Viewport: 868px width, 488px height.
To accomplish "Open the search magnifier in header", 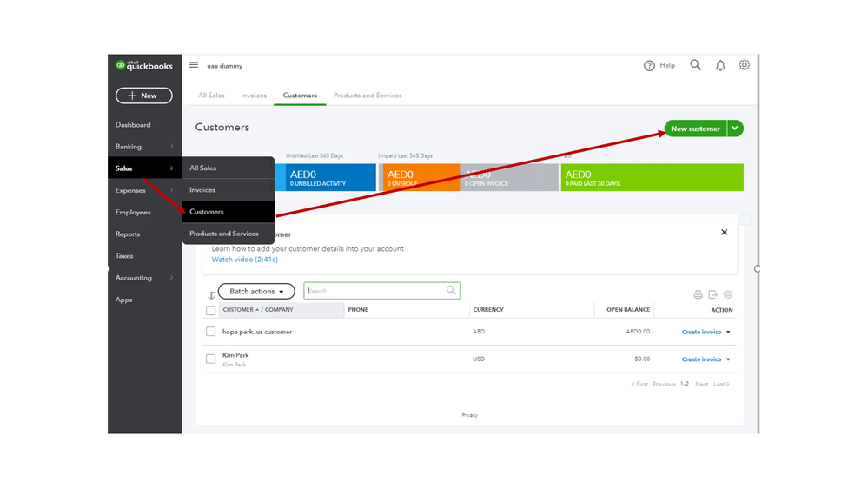I will [695, 65].
